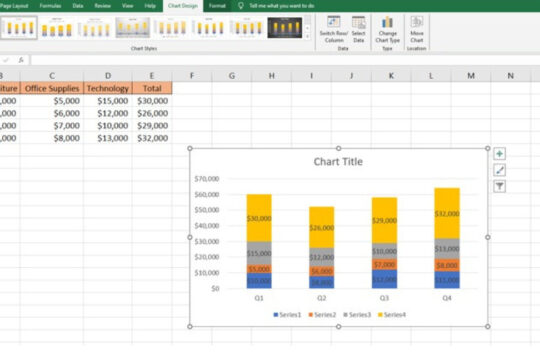The width and height of the screenshot is (540, 360).
Task: Show previous row of Chart Styles gallery
Action: [x=308, y=19]
